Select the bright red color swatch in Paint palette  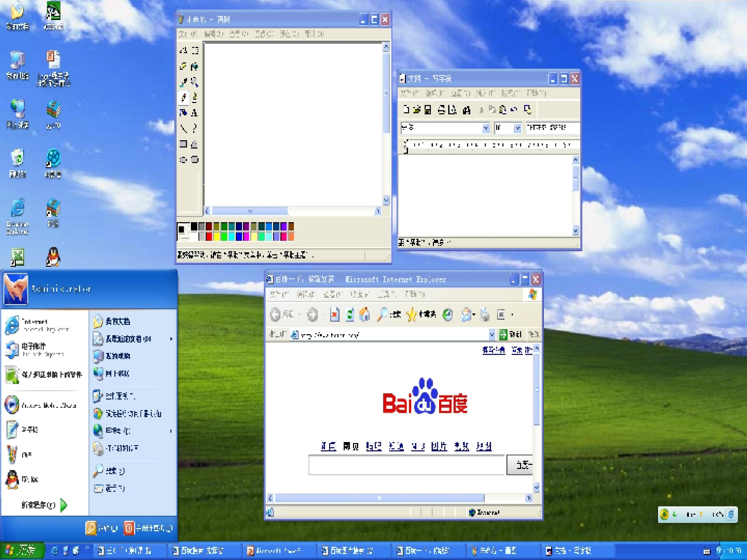pos(209,237)
